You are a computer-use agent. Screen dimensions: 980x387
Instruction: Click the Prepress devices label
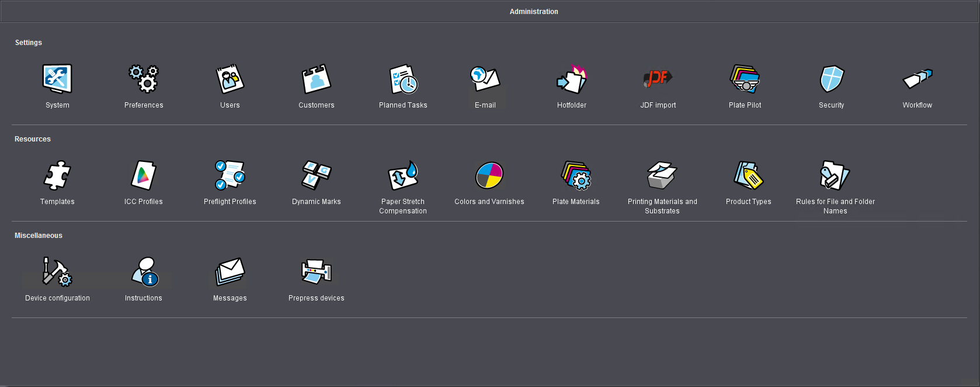coord(317,298)
